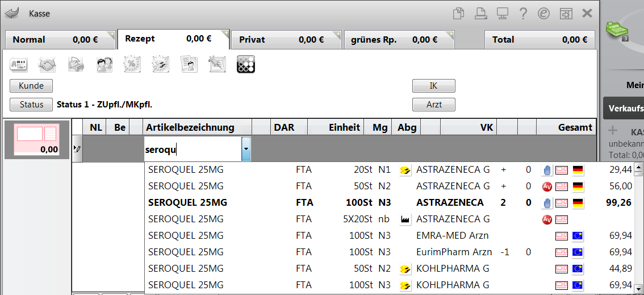Open the copy documents icon in title bar
This screenshot has width=644, height=295.
[x=458, y=14]
